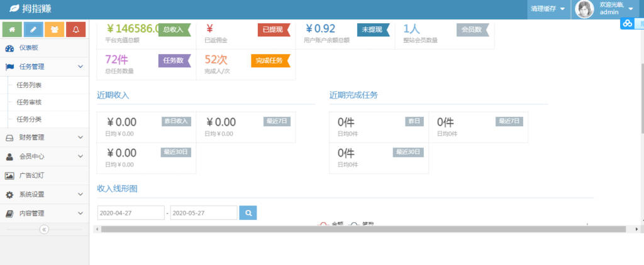The height and width of the screenshot is (265, 644).
Task: Click the 1人 member count value
Action: tap(411, 29)
